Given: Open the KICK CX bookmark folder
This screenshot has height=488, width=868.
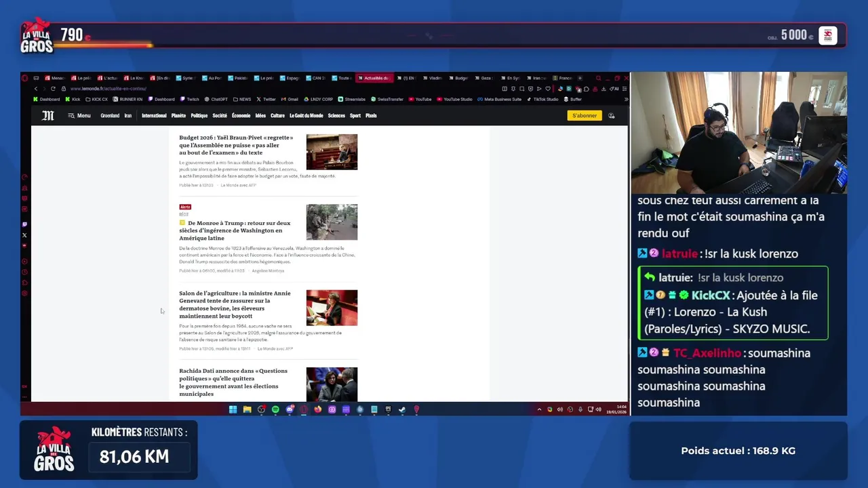Looking at the screenshot, I should pyautogui.click(x=96, y=100).
